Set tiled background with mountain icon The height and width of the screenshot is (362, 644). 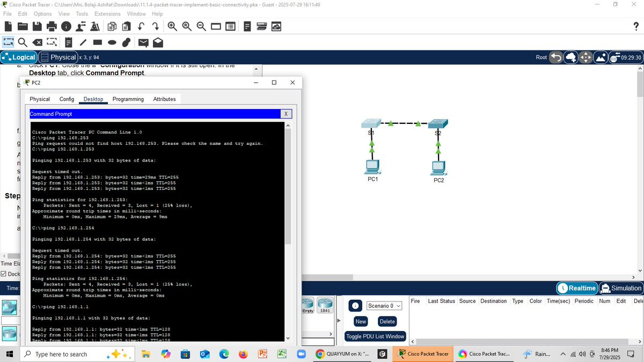(601, 57)
